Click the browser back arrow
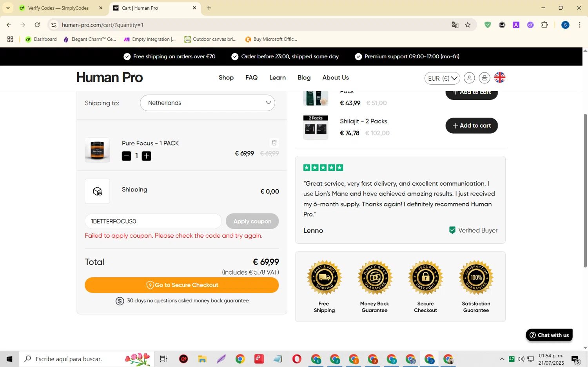 pyautogui.click(x=9, y=25)
